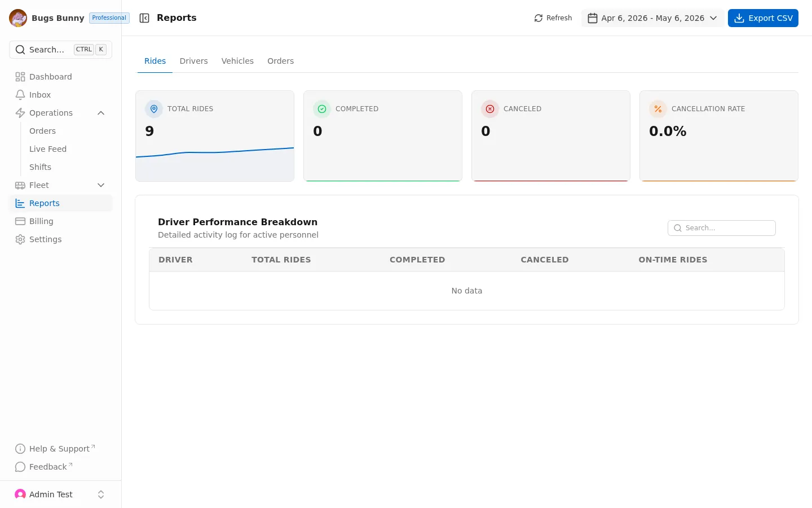Open Billing from the sidebar
Viewport: 812px width, 508px height.
click(x=61, y=221)
